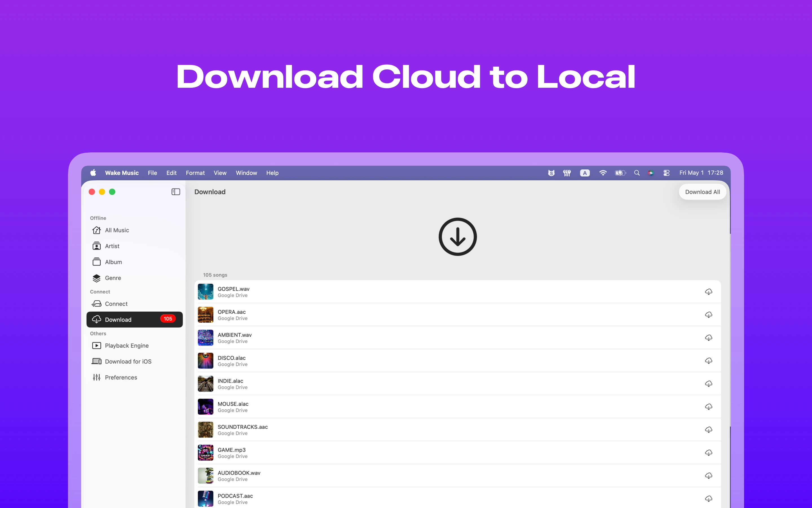Open the Help menu
The width and height of the screenshot is (812, 508).
(272, 173)
